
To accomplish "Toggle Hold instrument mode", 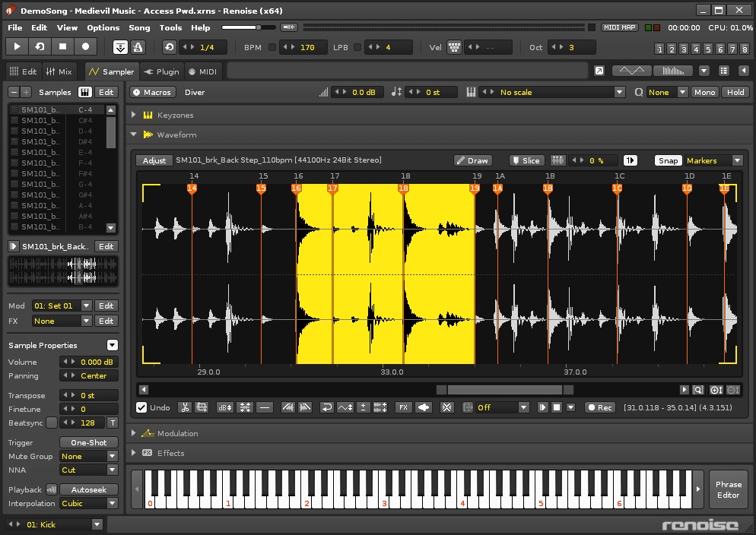I will coord(735,92).
